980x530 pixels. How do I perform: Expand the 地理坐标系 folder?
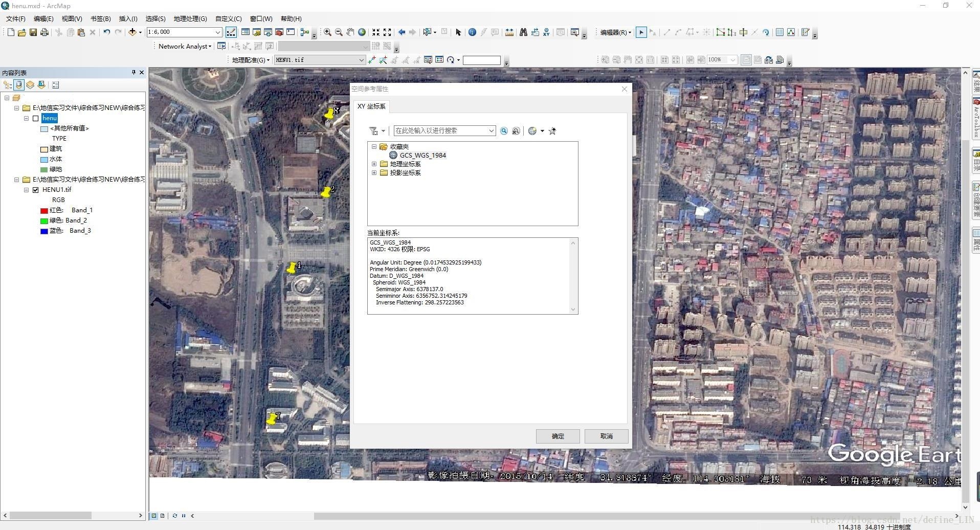374,164
